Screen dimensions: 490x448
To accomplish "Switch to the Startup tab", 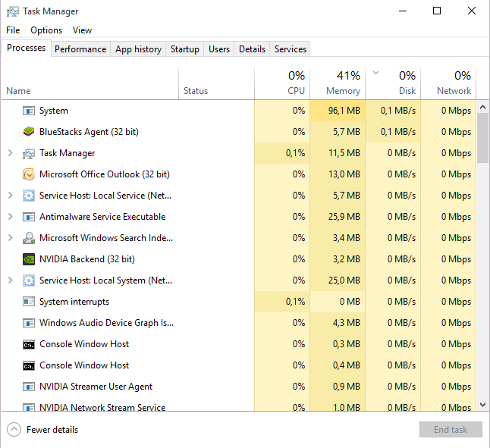I will click(184, 49).
